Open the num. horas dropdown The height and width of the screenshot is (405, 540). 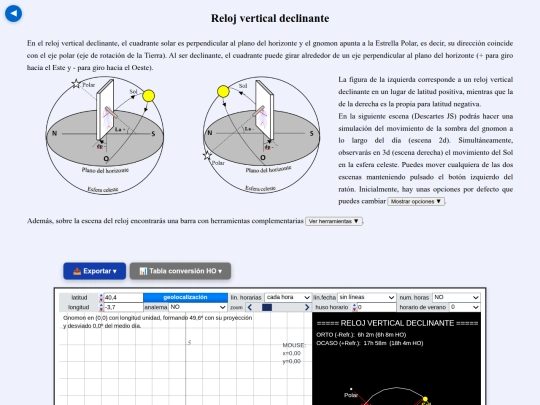coord(456,297)
